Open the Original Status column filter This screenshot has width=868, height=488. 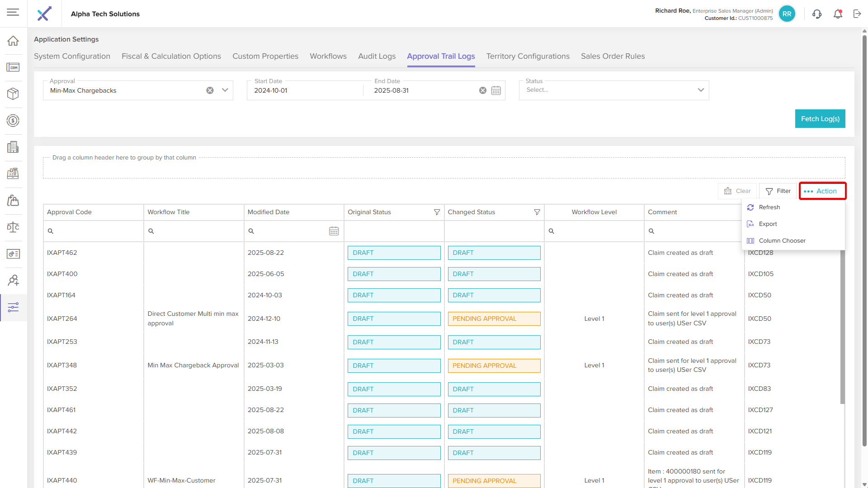(x=437, y=212)
